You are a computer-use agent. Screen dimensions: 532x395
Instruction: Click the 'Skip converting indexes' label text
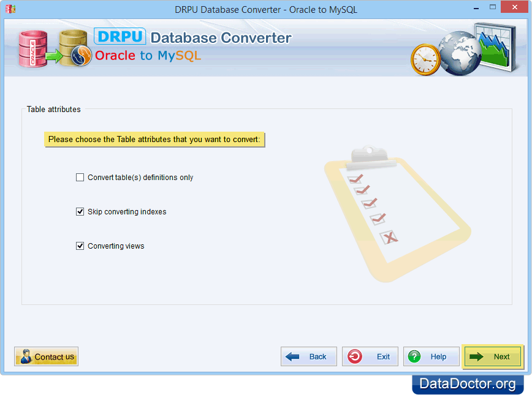click(127, 212)
